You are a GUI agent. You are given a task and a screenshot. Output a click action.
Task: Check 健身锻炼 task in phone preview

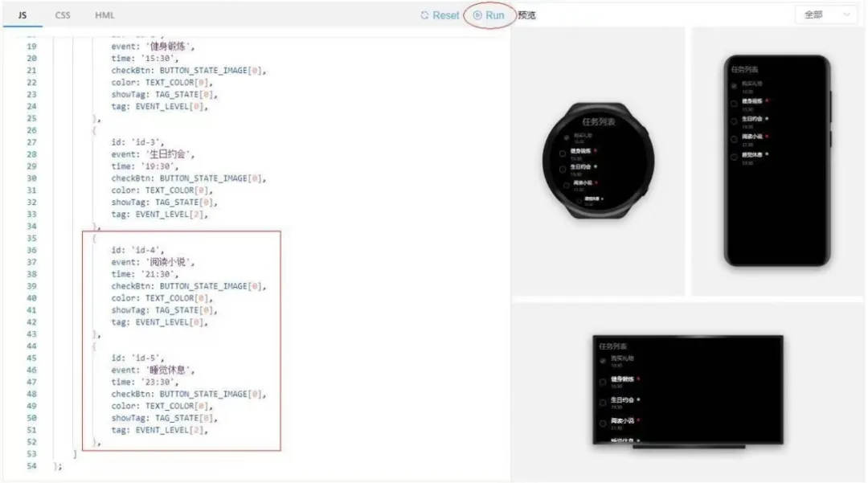[734, 104]
